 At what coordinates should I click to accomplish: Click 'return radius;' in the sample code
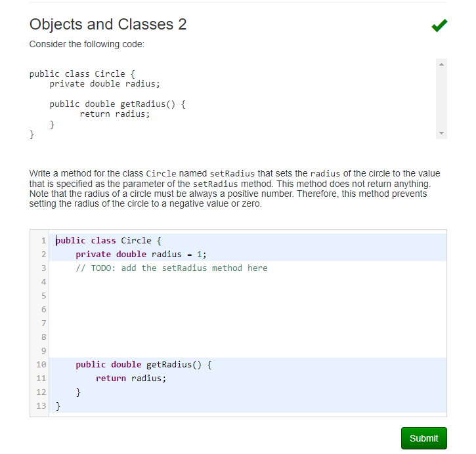(115, 114)
